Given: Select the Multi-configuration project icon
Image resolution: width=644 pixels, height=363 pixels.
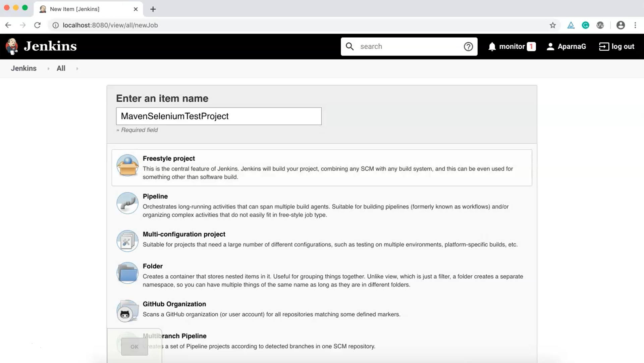Looking at the screenshot, I should point(127,241).
